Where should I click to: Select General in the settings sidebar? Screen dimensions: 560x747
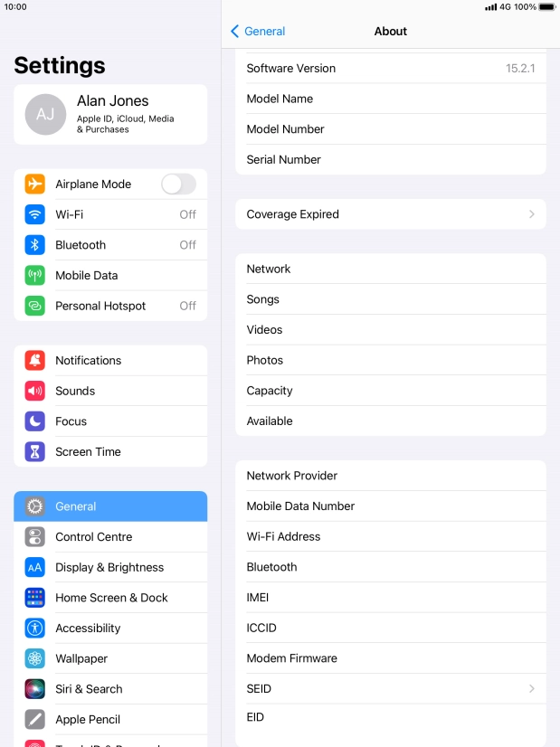[x=110, y=506]
